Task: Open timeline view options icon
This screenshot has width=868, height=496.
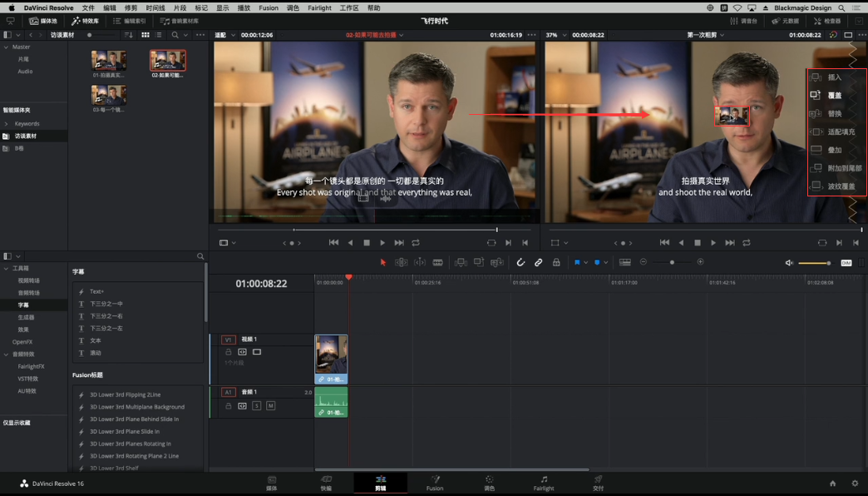Action: tap(625, 262)
